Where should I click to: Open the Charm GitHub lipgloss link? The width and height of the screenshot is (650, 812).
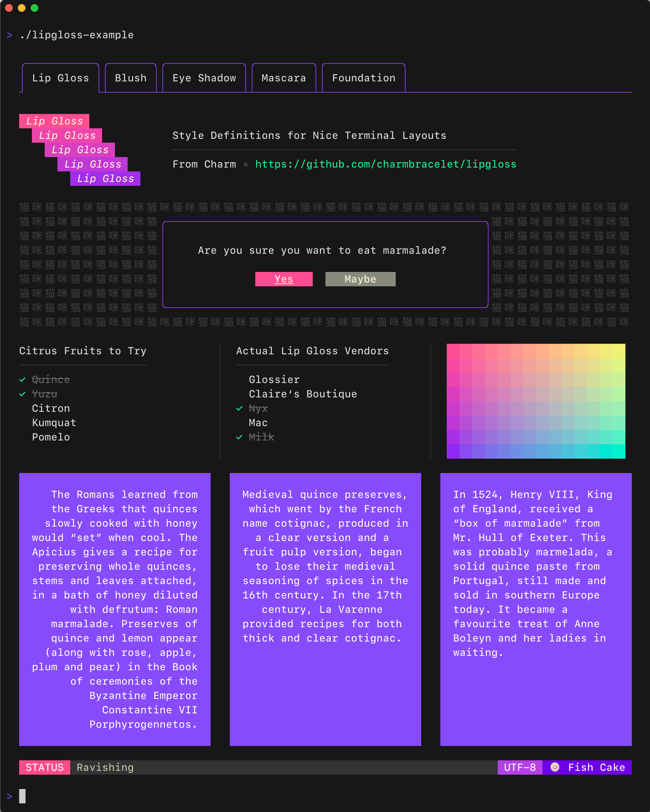tap(386, 164)
